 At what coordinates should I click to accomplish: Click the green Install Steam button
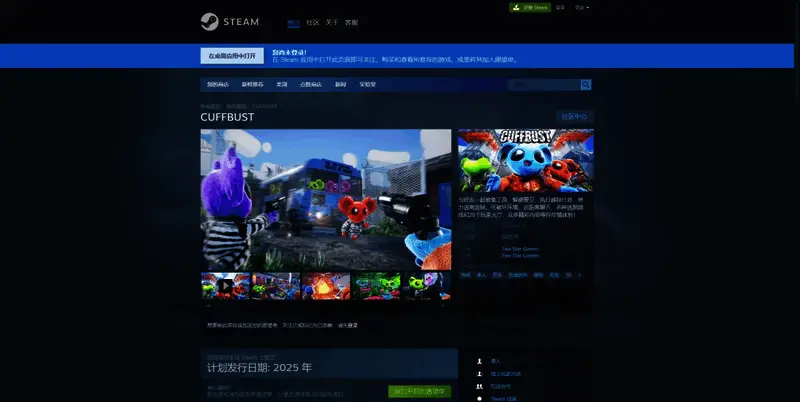pos(530,7)
